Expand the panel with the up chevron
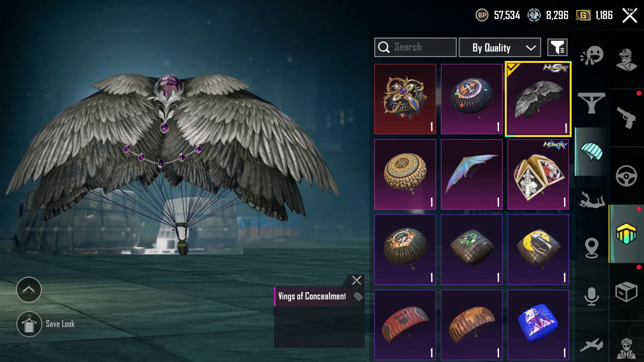 [x=29, y=290]
